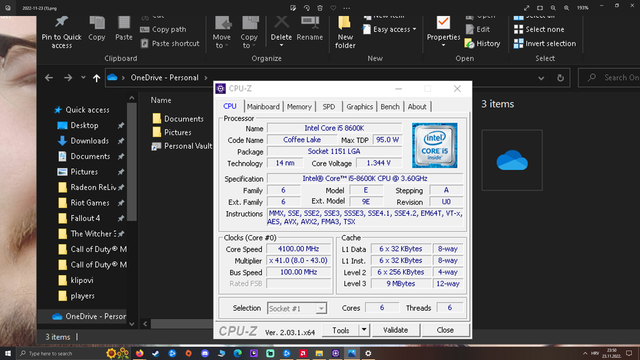Screen dimensions: 640x360
Task: Select the Riot Games folder in navigation pane
Action: tap(90, 203)
